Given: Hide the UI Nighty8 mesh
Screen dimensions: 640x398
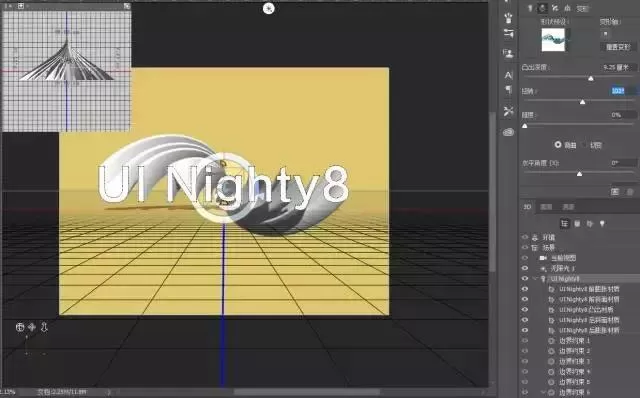Looking at the screenshot, I should [525, 278].
